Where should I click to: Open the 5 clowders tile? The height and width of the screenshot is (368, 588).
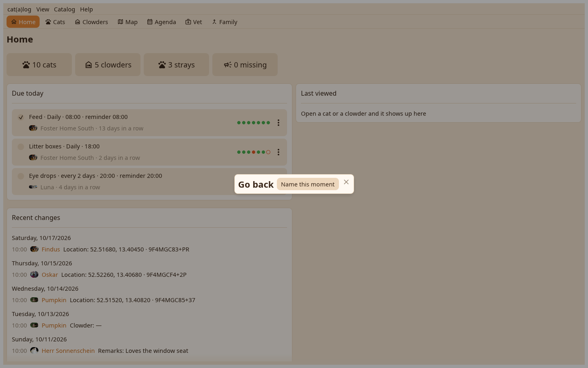[108, 65]
